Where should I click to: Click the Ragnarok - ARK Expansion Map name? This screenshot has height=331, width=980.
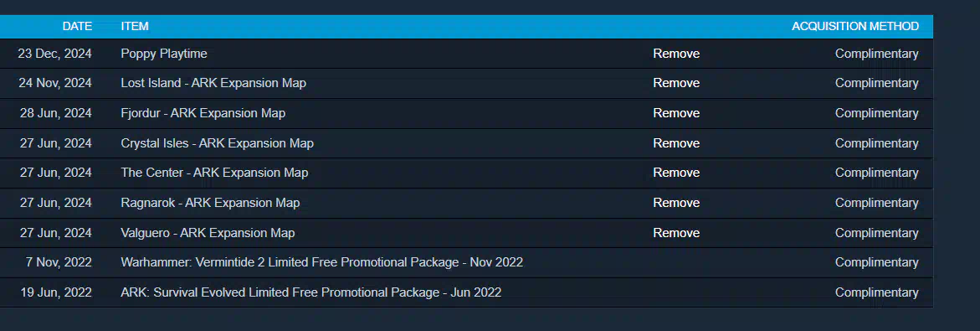coord(210,203)
